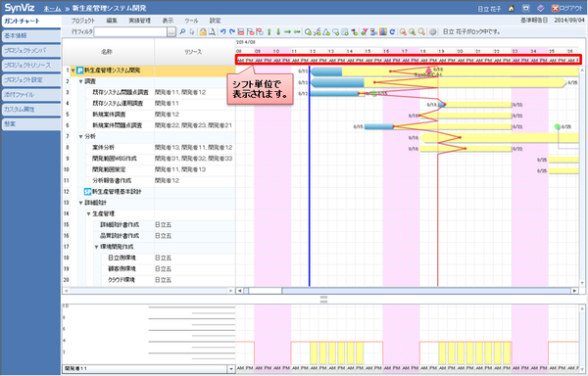The height and width of the screenshot is (376, 588).
Task: Click the blue circular refresh icon in toolbar
Action: [x=392, y=32]
